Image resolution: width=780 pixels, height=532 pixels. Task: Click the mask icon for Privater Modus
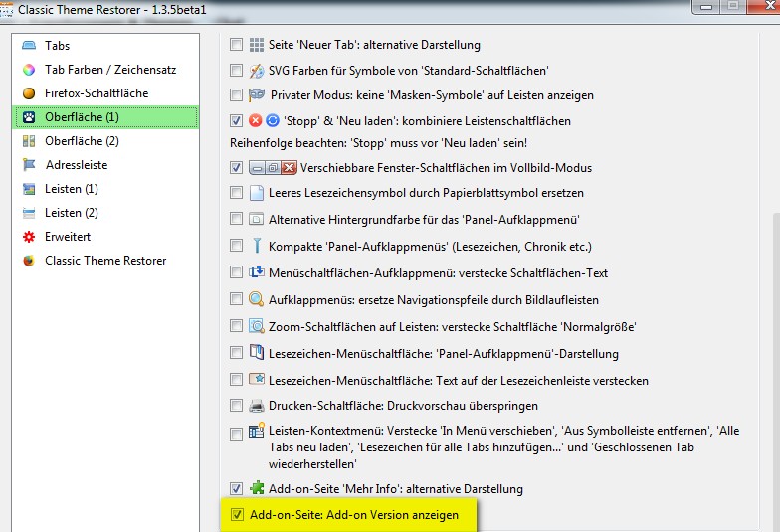point(257,94)
